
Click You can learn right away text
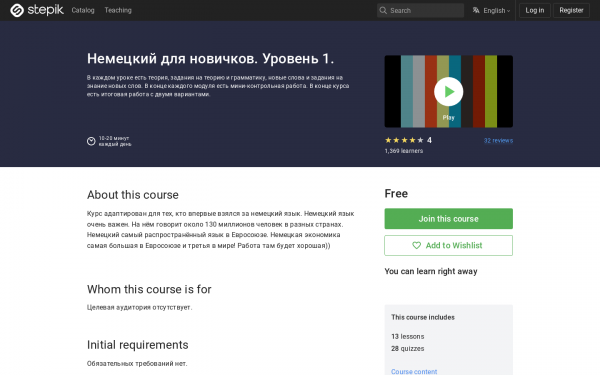click(431, 271)
